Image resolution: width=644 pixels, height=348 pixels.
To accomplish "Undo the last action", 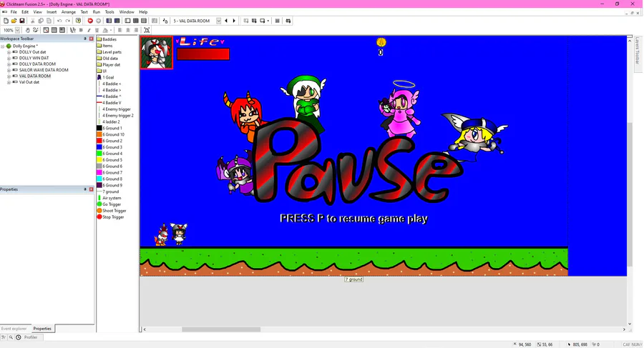I will 59,21.
